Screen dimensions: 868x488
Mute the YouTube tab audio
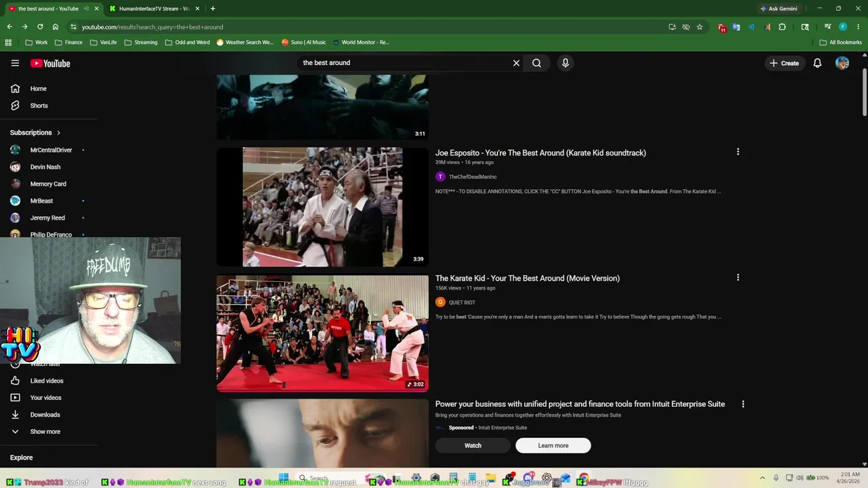tap(86, 9)
